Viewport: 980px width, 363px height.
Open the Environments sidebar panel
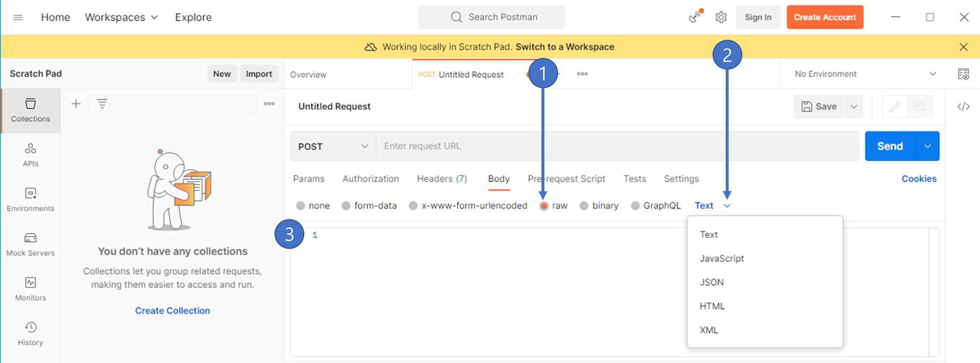30,200
